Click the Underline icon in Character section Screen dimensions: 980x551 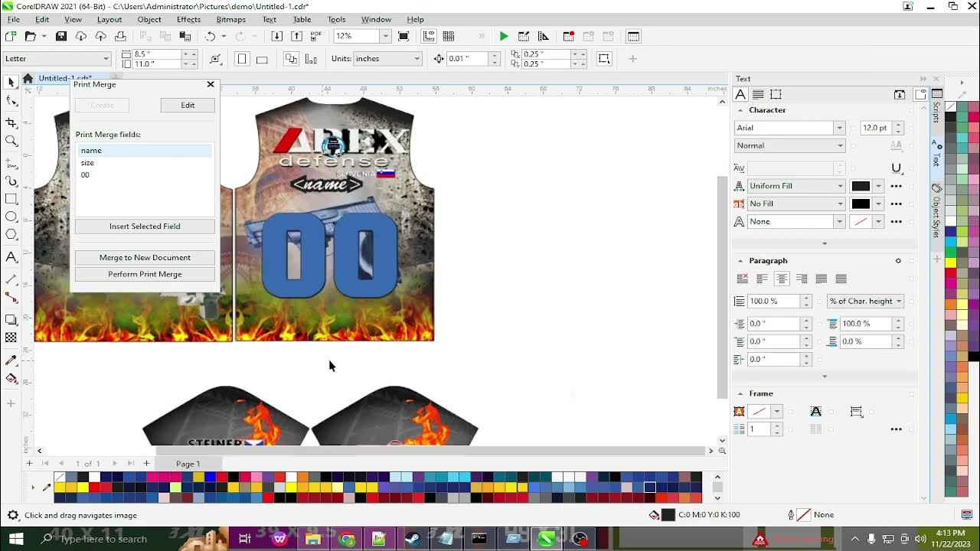point(896,168)
